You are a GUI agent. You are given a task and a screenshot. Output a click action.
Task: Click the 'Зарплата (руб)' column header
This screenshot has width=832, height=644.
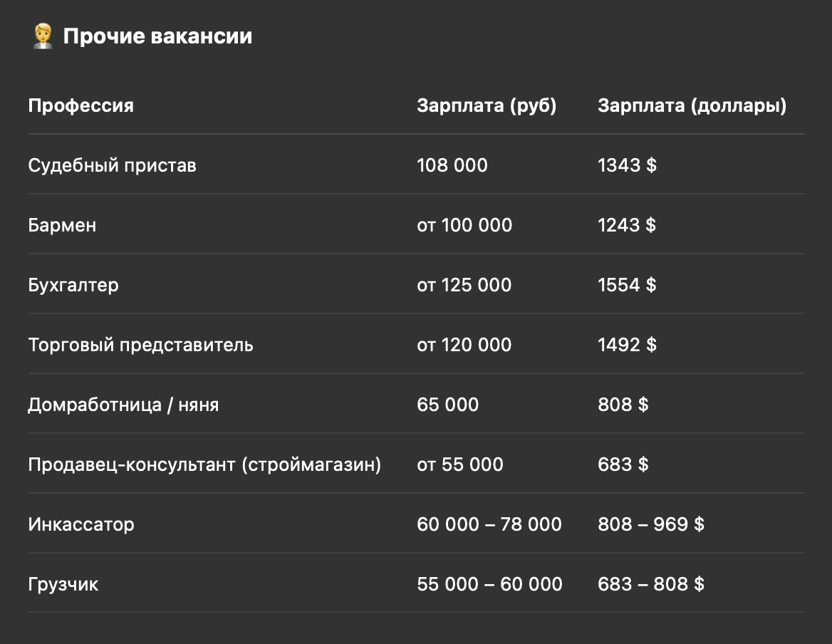tap(487, 106)
